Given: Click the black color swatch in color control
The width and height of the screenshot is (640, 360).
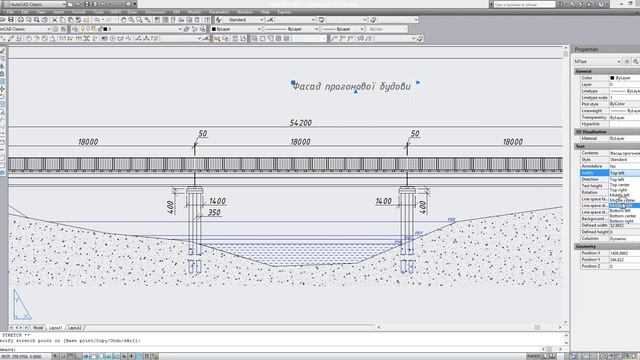Looking at the screenshot, I should pyautogui.click(x=213, y=29).
